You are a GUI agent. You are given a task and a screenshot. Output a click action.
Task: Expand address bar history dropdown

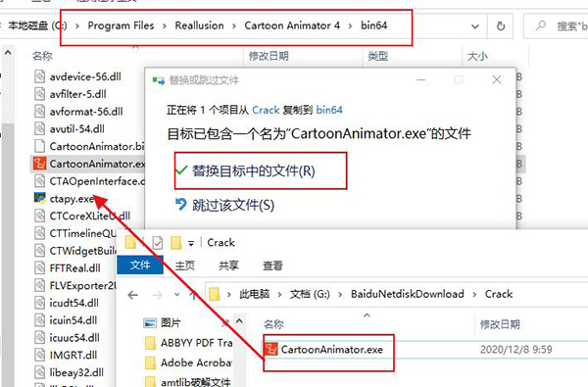(474, 26)
